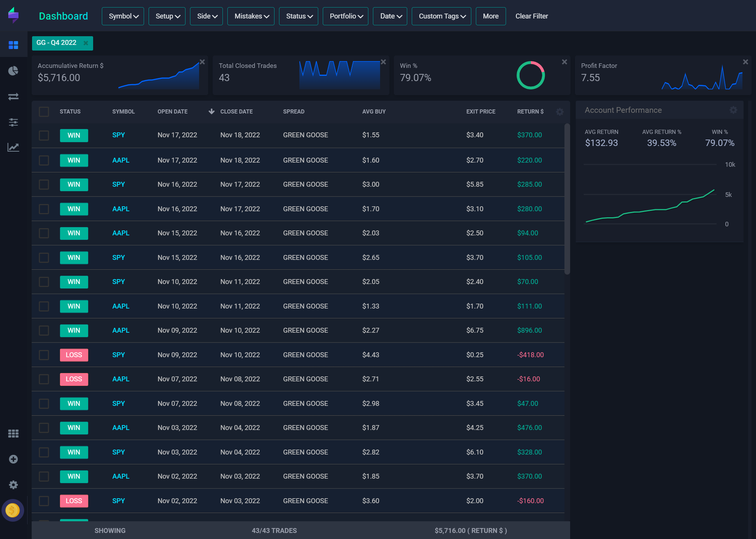Expand the Portfolio filter dropdown

coord(345,16)
